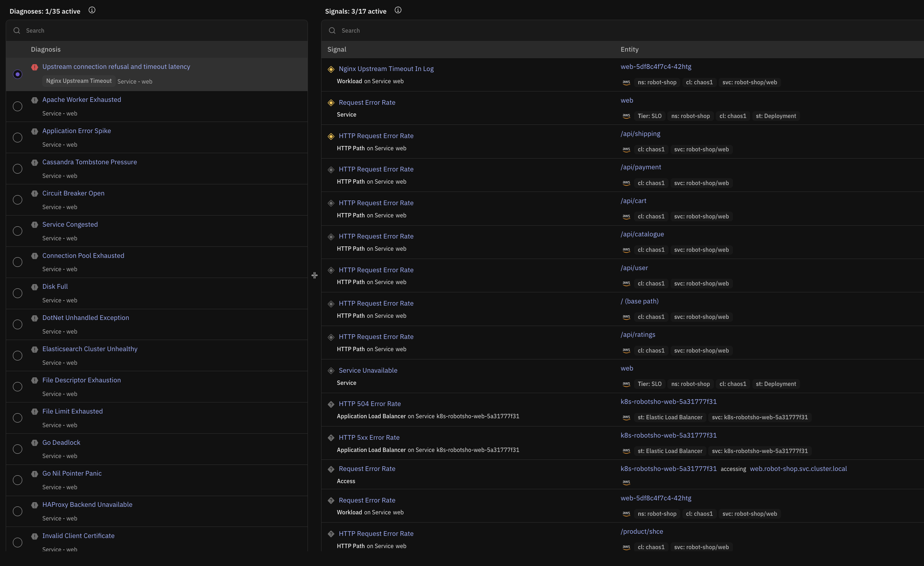924x566 pixels.
Task: Click the Tier: SLO tag under Request Error Rate
Action: 649,116
